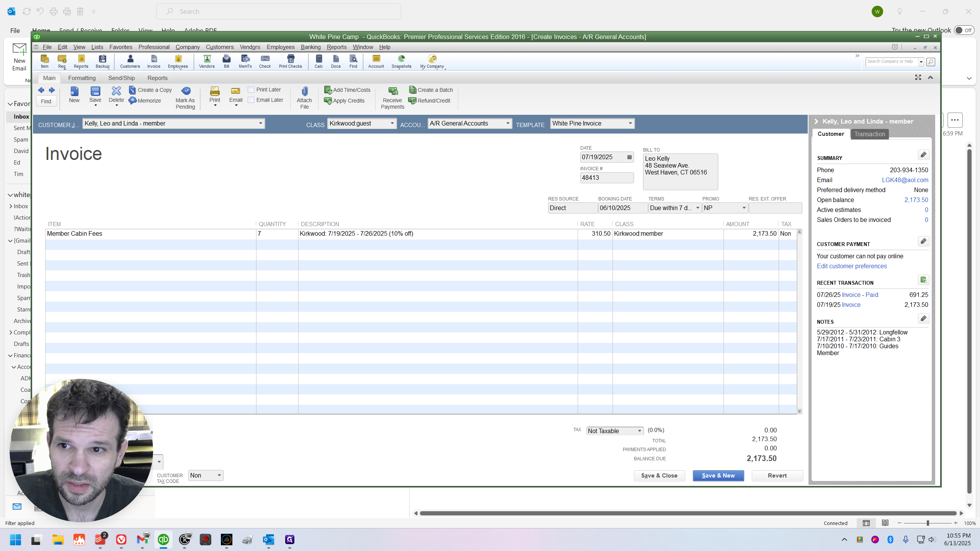The height and width of the screenshot is (551, 980).
Task: Open QuickBooks from the Windows taskbar
Action: [x=163, y=540]
